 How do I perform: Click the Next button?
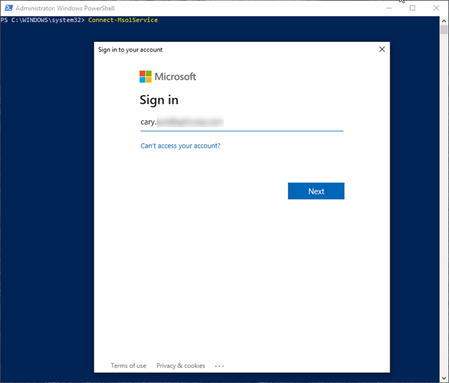point(316,191)
